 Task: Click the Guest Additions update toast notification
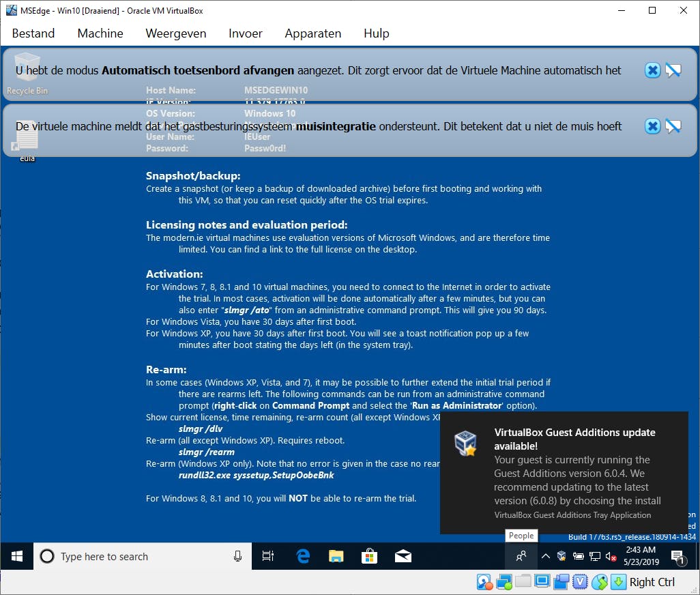tap(564, 473)
